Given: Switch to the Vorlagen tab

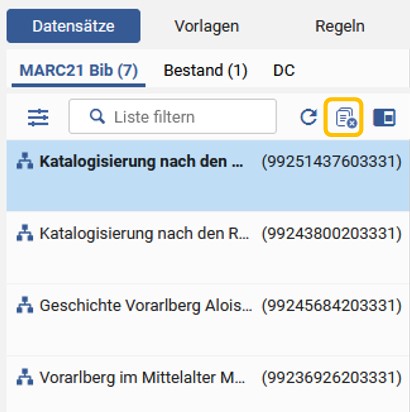Looking at the screenshot, I should pos(207,26).
